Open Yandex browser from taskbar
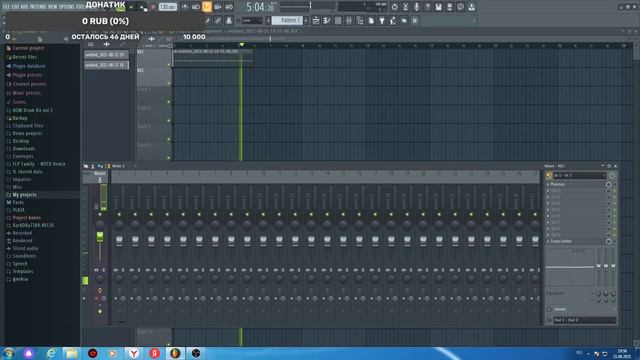640x360 pixels. click(134, 353)
